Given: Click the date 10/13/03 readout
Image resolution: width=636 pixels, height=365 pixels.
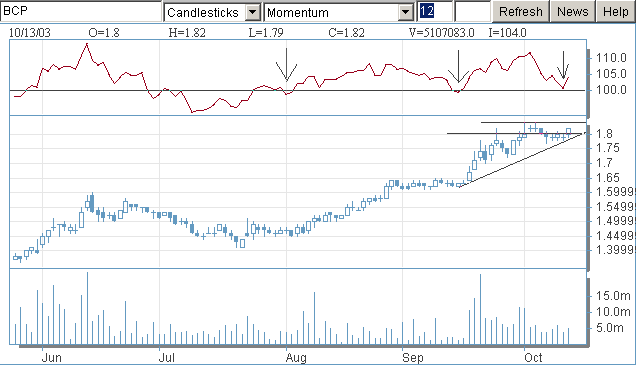Looking at the screenshot, I should tap(30, 33).
